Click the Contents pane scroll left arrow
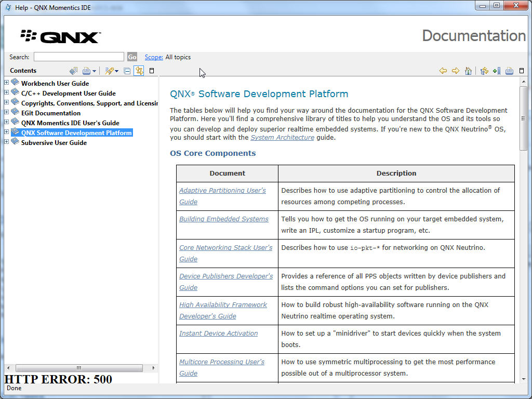The height and width of the screenshot is (399, 532). tap(8, 368)
